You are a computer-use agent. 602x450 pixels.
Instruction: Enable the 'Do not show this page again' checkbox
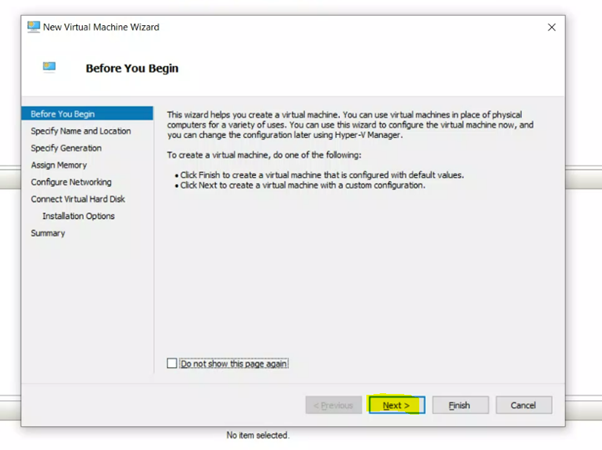pyautogui.click(x=172, y=364)
